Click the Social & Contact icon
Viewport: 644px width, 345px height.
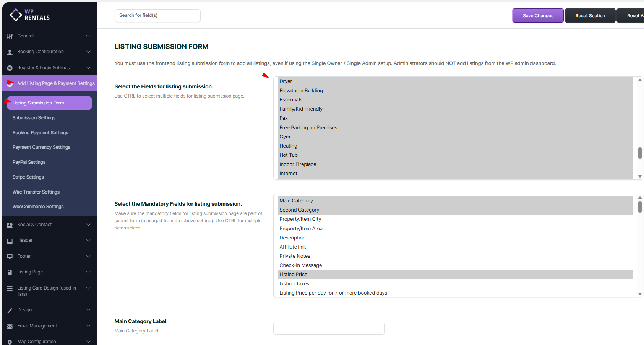click(x=10, y=225)
